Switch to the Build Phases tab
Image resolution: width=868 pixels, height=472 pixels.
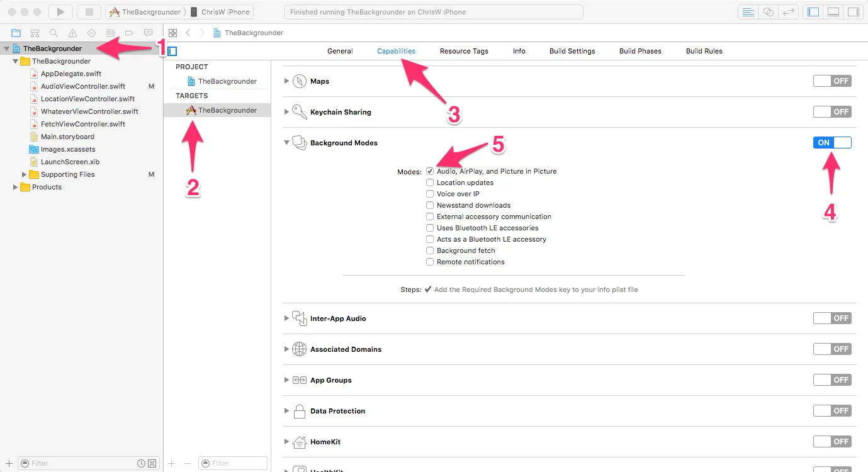[640, 51]
